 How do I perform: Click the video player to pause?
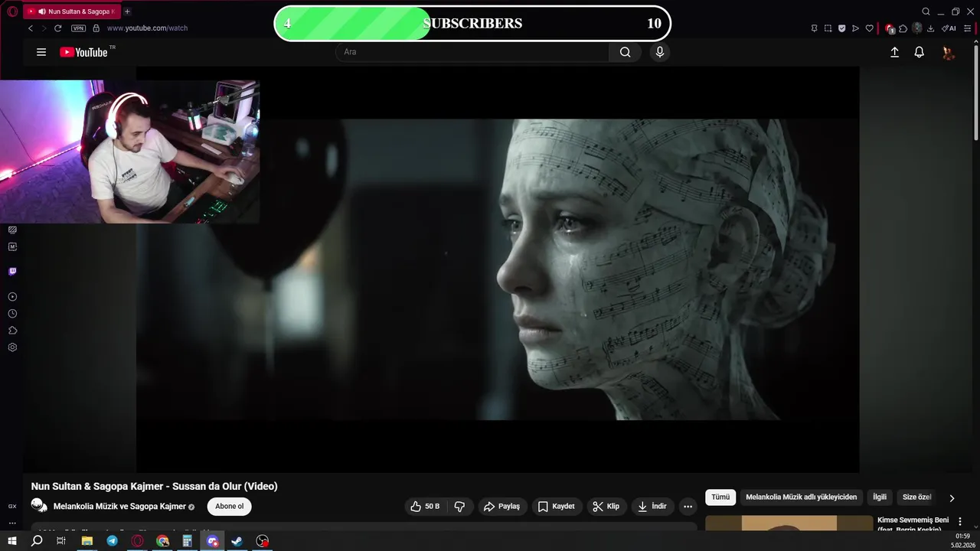[x=498, y=269]
